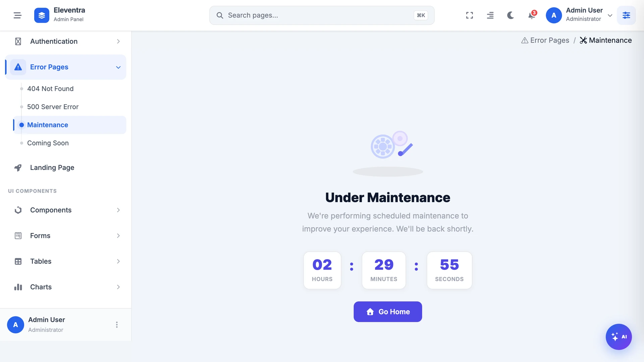Expand the Tables menu chevron
Screen dimensions: 644x362
118,261
